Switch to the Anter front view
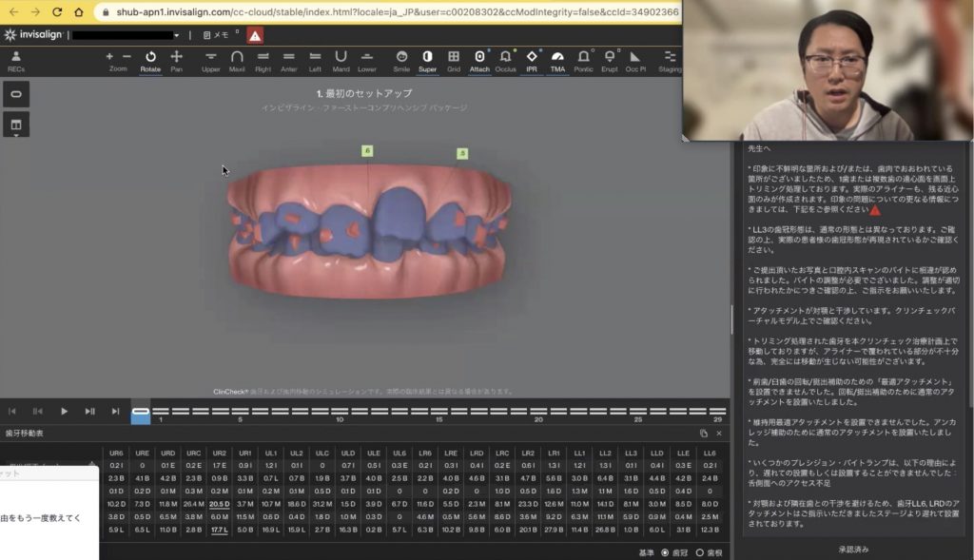The width and height of the screenshot is (974, 560). 289,62
